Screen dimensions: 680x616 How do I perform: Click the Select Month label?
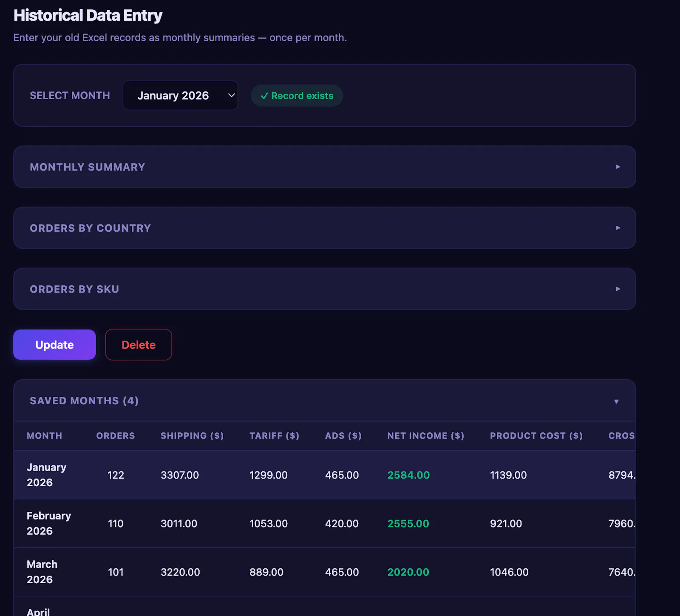pyautogui.click(x=70, y=95)
